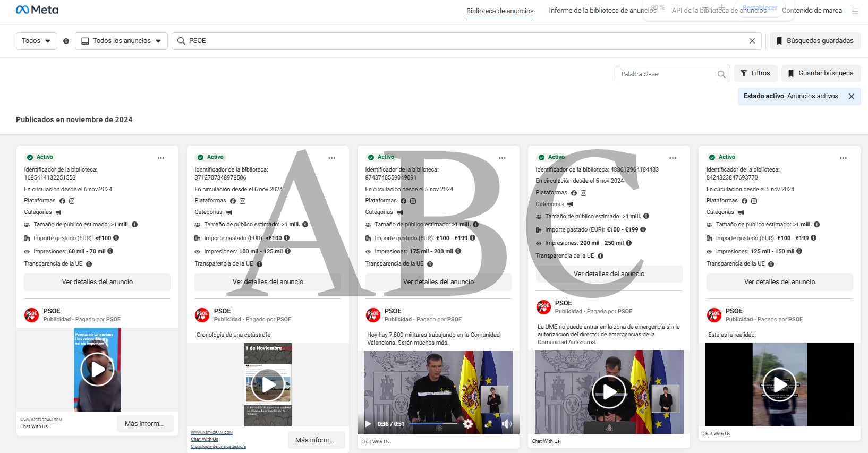Focus the PSOE search field
Viewport: 868px width, 453px height.
click(x=466, y=41)
